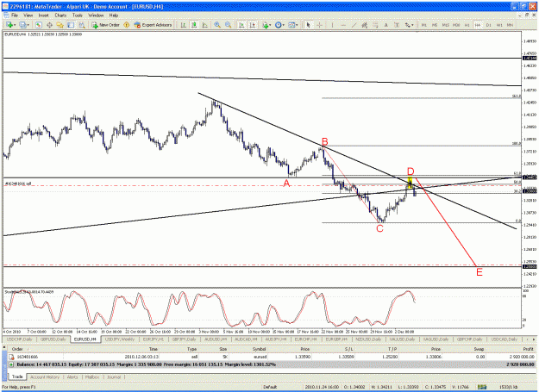Open the Profiles toolbar icon
Screen dimensions: 539x392
[x=22, y=25]
